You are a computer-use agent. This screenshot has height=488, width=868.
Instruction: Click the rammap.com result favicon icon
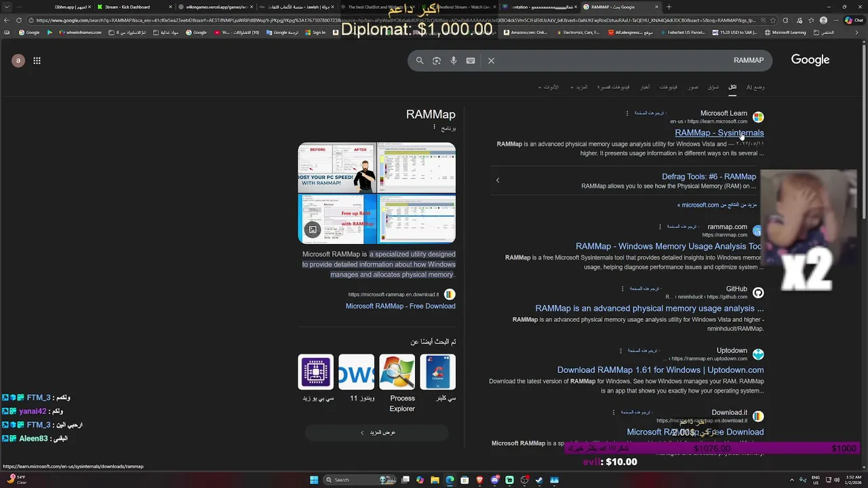(x=757, y=230)
